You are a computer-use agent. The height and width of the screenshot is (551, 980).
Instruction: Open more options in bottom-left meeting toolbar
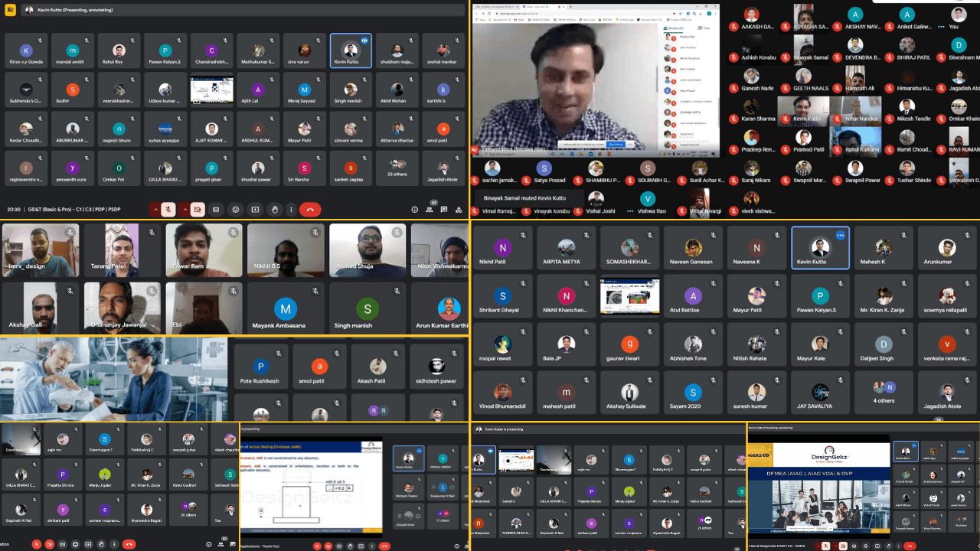114,544
